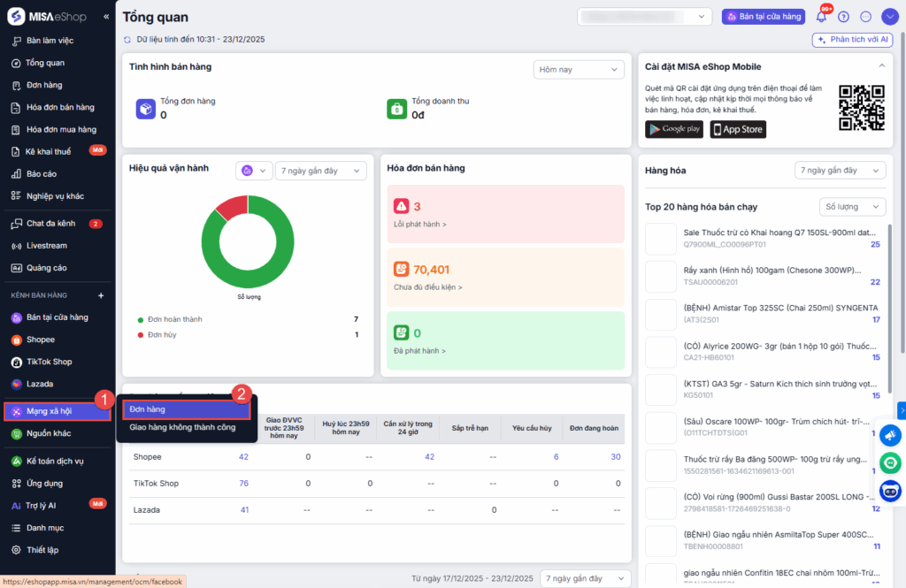
Task: Open the sidebar Đơn hàng page
Action: (44, 85)
